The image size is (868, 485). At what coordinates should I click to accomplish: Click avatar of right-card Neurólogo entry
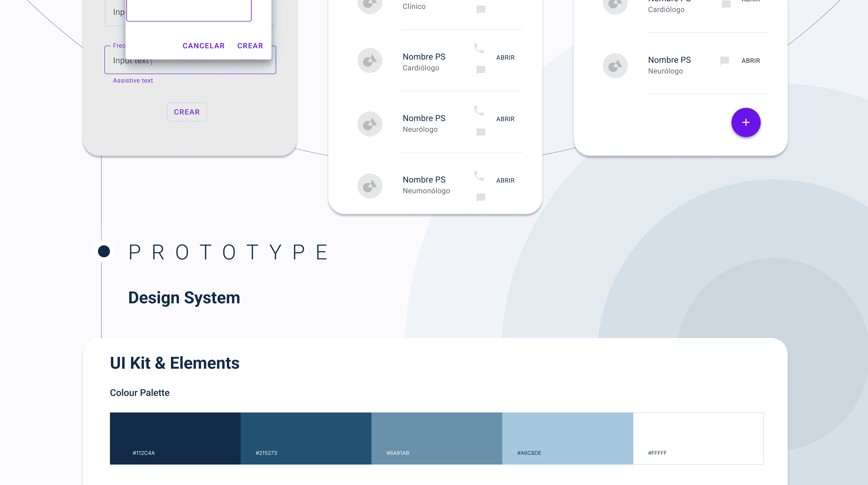(615, 66)
